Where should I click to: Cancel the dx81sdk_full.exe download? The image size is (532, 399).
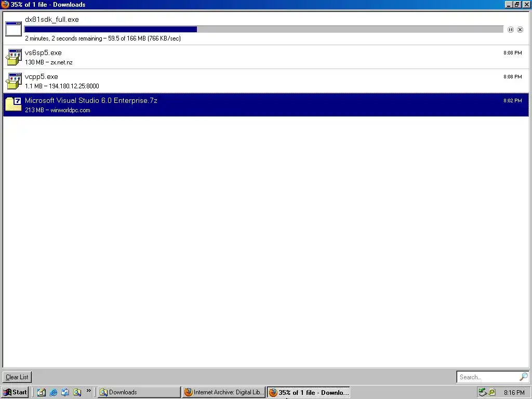[x=520, y=30]
